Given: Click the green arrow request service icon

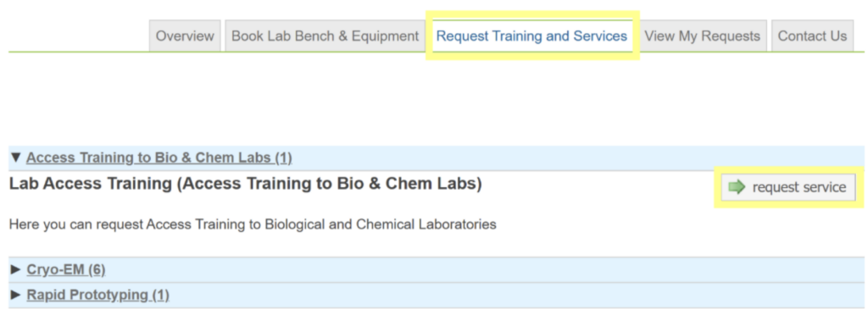Looking at the screenshot, I should 737,187.
